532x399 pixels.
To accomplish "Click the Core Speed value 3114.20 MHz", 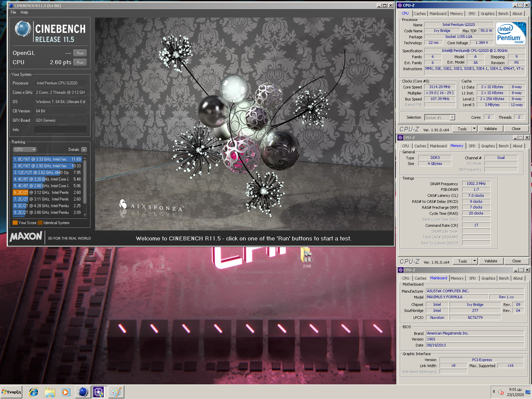I will [440, 87].
